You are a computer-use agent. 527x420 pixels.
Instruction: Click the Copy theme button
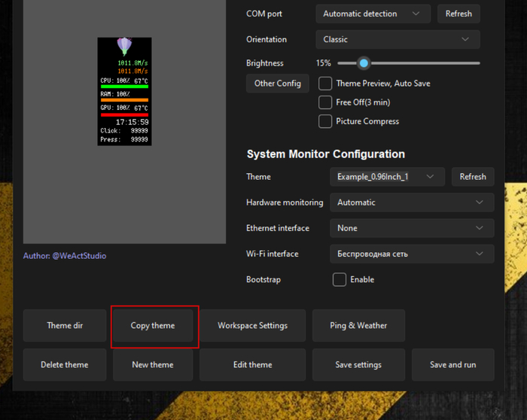tap(153, 326)
